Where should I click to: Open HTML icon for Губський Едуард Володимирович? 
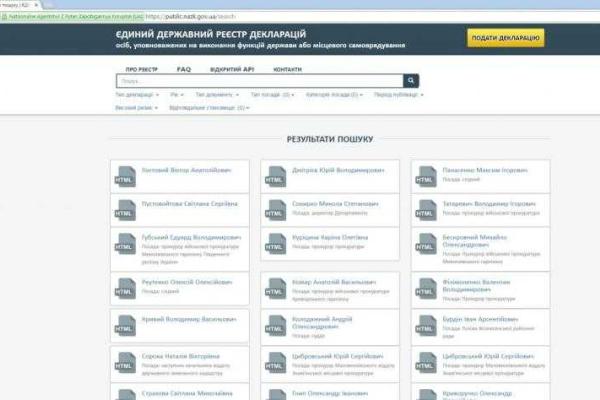pyautogui.click(x=125, y=244)
